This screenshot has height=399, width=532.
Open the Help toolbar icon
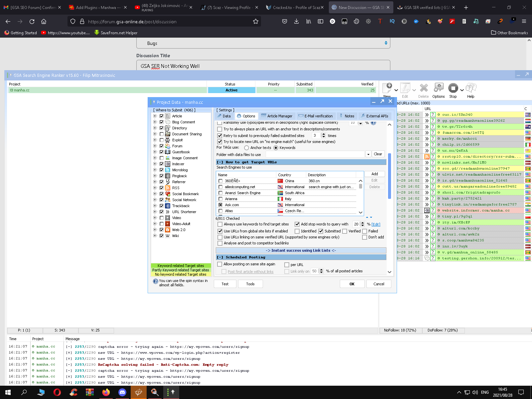(x=471, y=88)
